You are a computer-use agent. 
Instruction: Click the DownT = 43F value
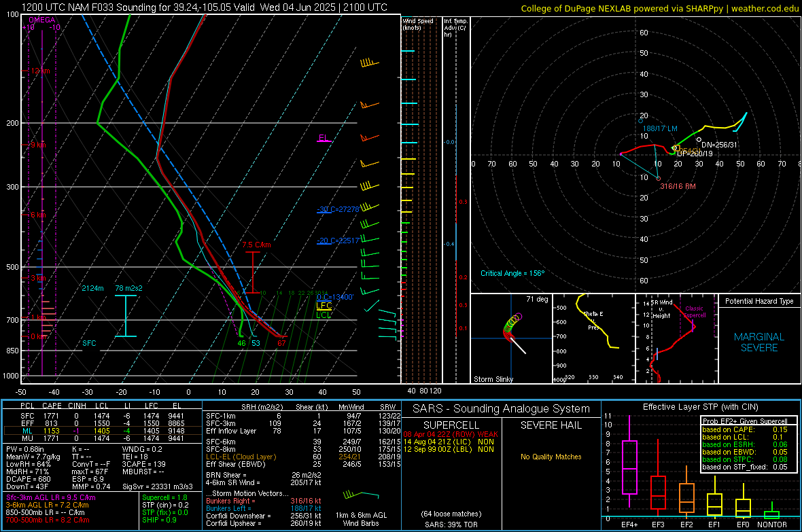point(27,487)
